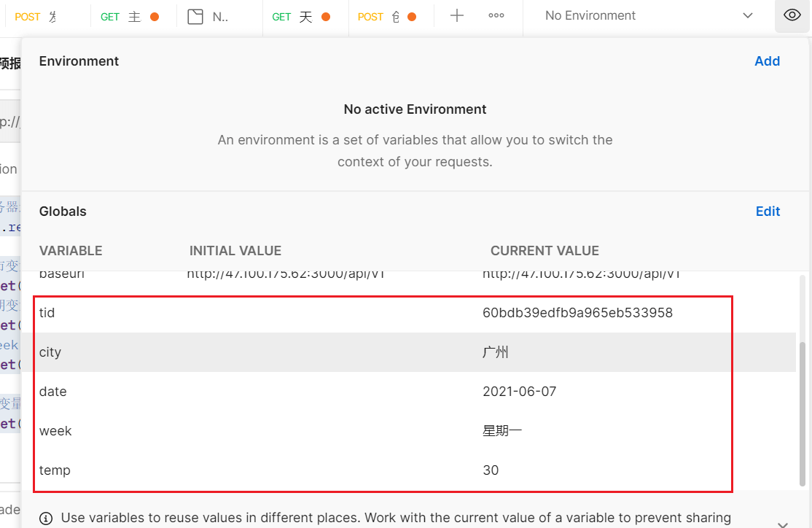Click Edit next to Globals
This screenshot has width=812, height=528.
tap(768, 211)
